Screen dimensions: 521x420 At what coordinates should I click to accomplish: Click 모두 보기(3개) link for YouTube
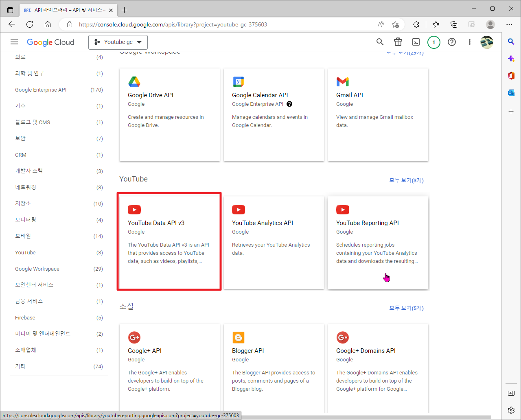pyautogui.click(x=407, y=180)
